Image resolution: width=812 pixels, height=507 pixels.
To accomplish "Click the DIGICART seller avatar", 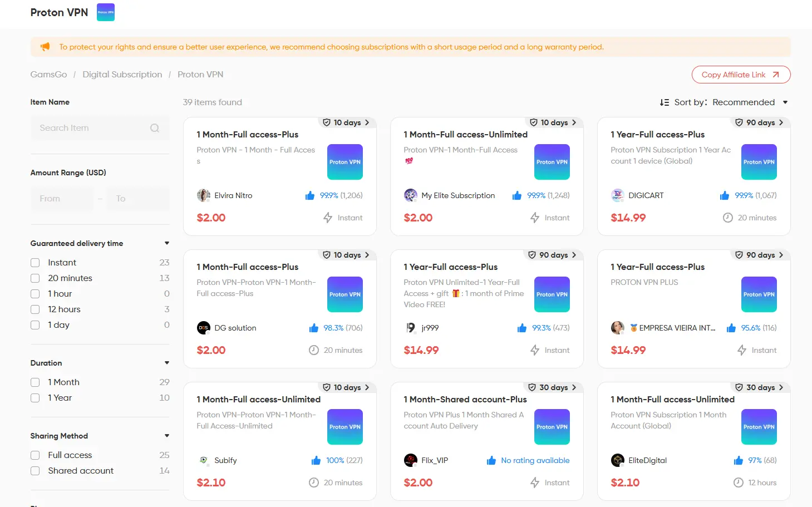I will point(618,195).
